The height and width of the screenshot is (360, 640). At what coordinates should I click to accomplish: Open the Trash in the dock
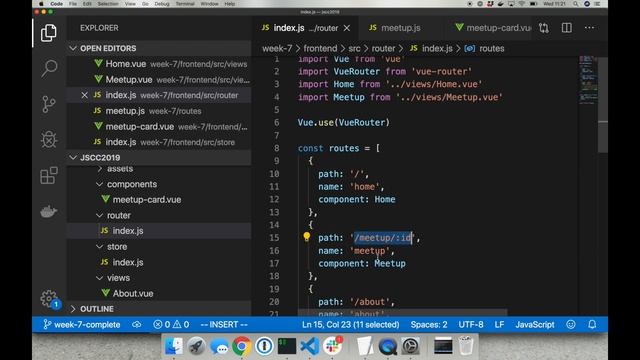(x=466, y=346)
